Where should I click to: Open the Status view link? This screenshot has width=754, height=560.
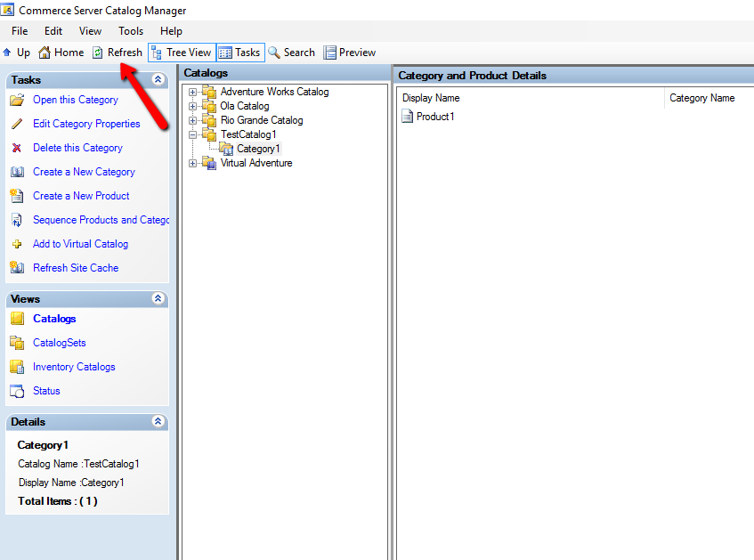46,391
